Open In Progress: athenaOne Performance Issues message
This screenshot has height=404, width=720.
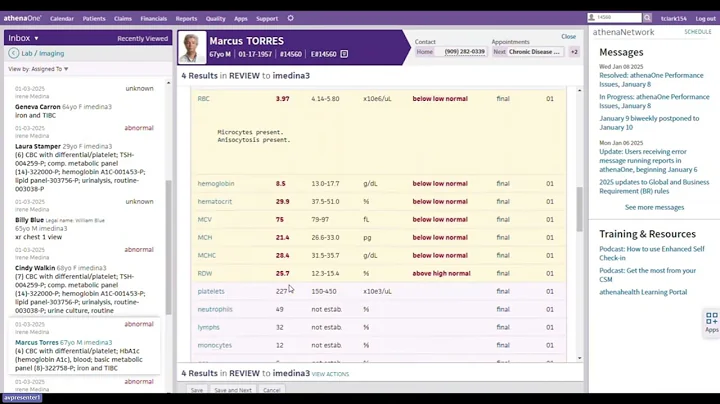pos(654,101)
